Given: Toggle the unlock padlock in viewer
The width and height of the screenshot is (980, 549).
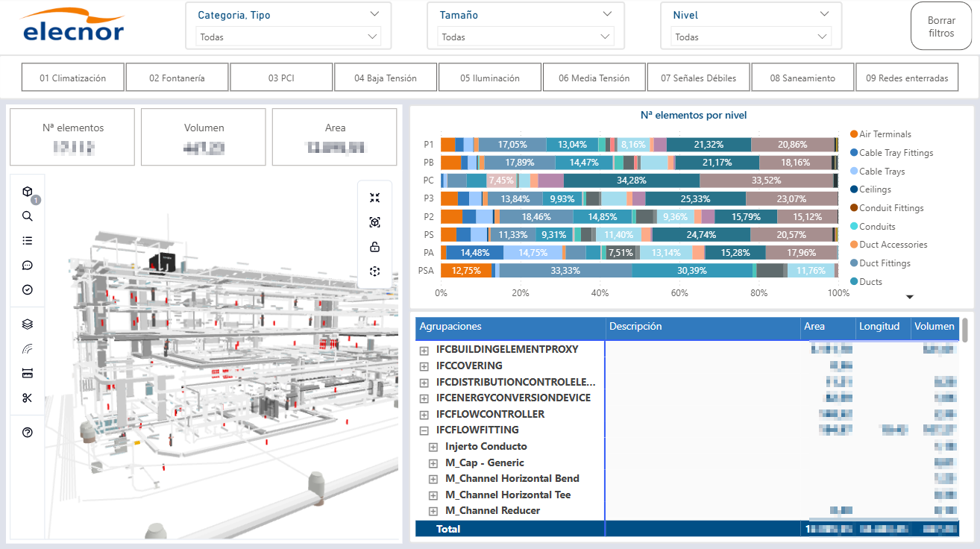Looking at the screenshot, I should [374, 247].
